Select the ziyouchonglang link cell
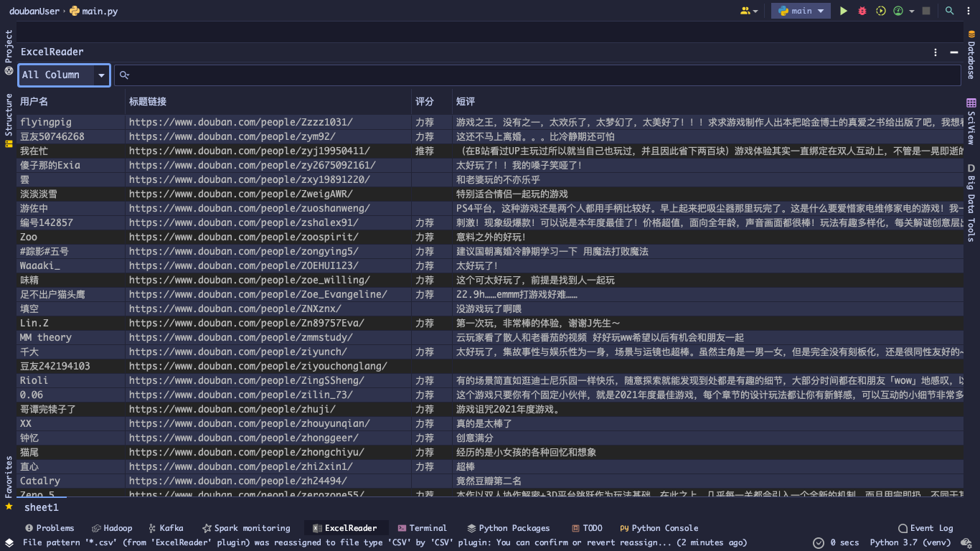The height and width of the screenshot is (551, 980). (269, 366)
